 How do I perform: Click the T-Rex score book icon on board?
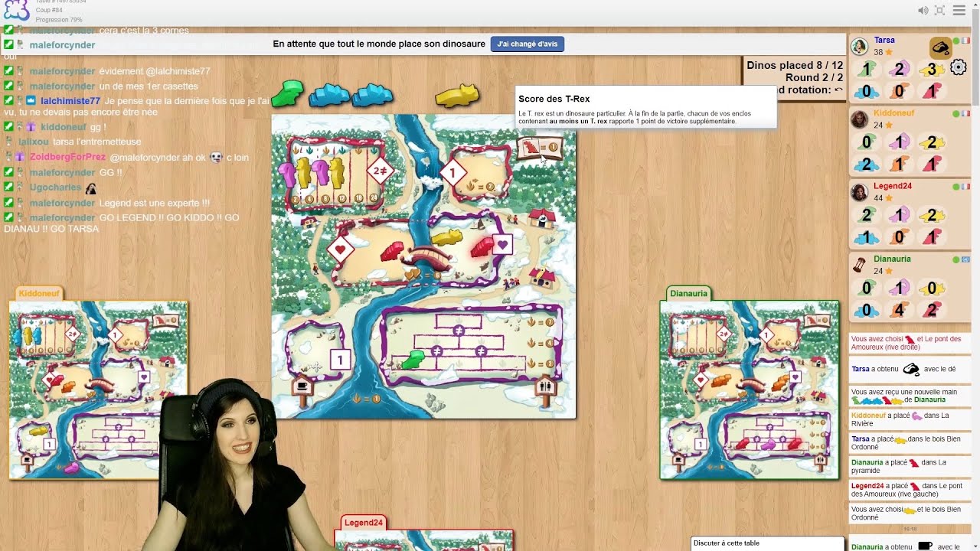coord(540,148)
